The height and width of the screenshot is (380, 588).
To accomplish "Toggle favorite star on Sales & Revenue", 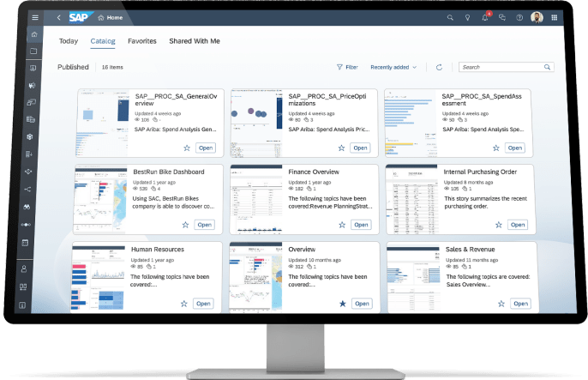I will (501, 304).
